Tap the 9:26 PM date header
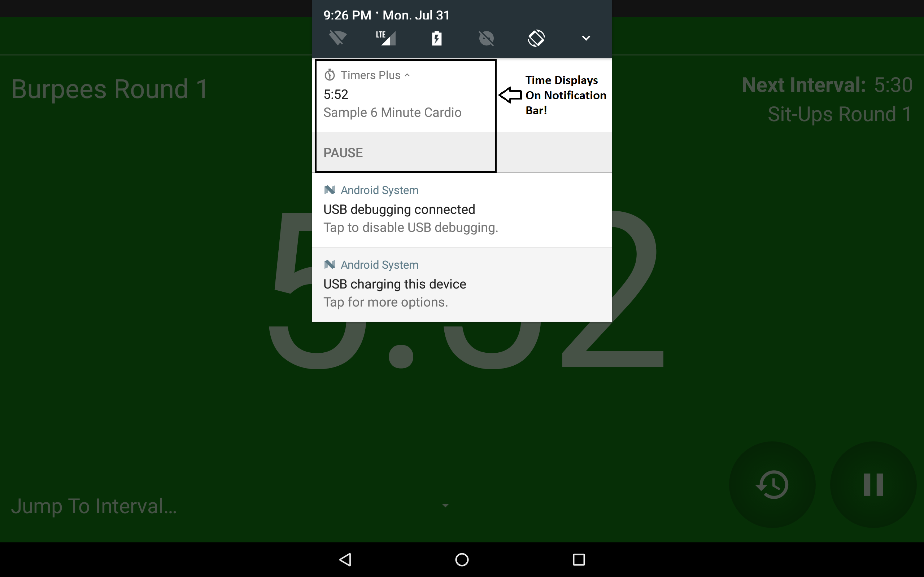Viewport: 924px width, 577px height. (387, 15)
